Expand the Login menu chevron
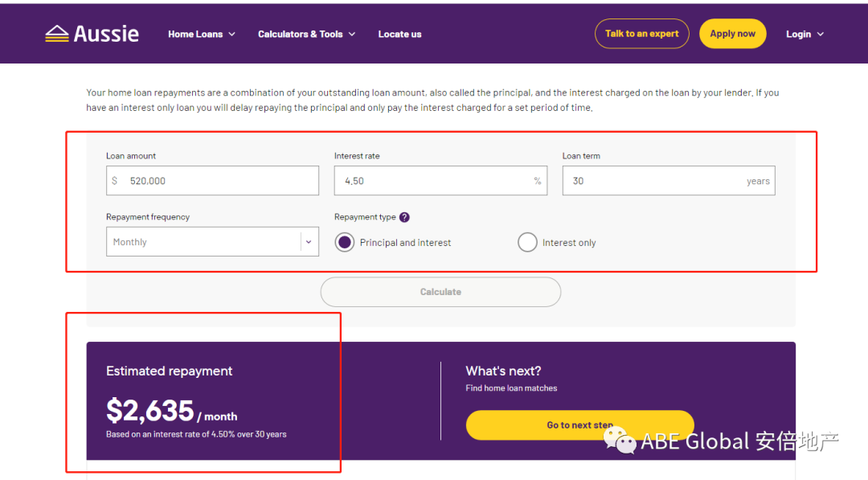The width and height of the screenshot is (868, 480). click(821, 35)
